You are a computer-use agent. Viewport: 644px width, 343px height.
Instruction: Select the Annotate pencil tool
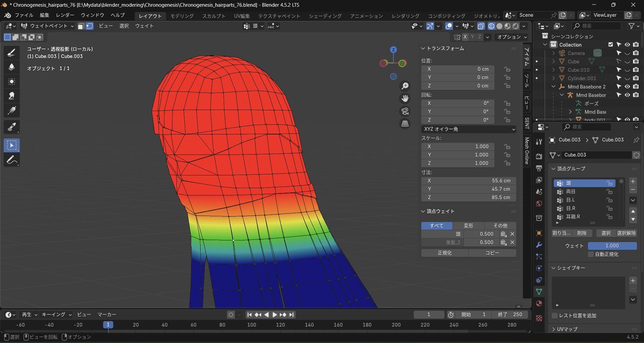point(12,159)
